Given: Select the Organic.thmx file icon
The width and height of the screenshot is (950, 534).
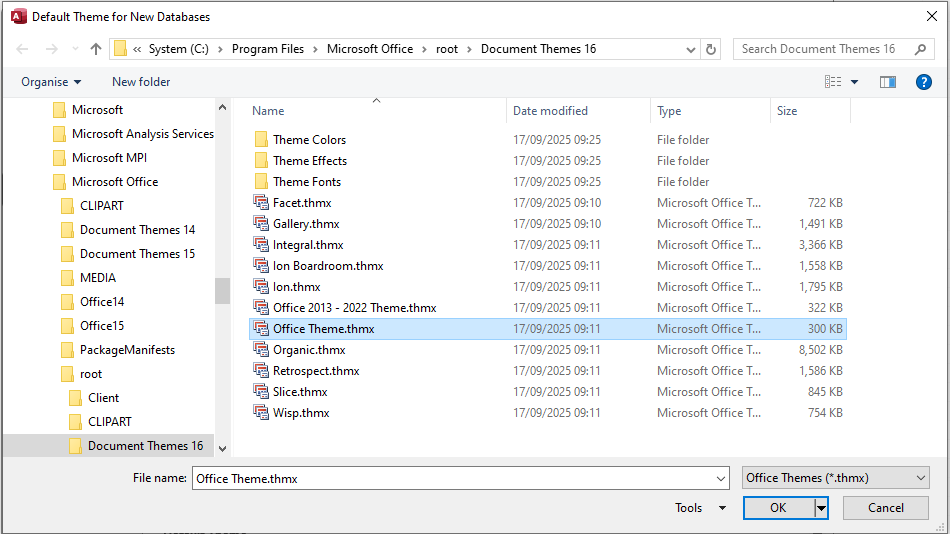Looking at the screenshot, I should point(261,350).
